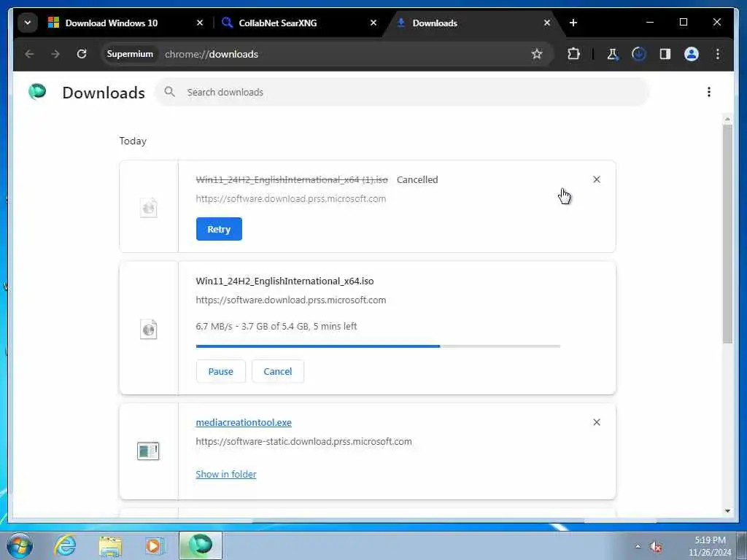Remove the cancelled Win11 iso from list
Image resolution: width=747 pixels, height=560 pixels.
[597, 179]
